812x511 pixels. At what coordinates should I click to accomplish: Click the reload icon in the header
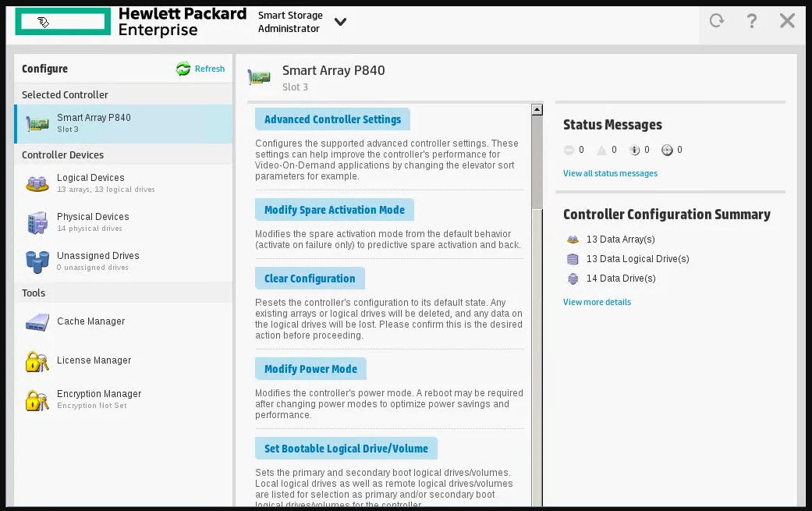click(x=717, y=21)
